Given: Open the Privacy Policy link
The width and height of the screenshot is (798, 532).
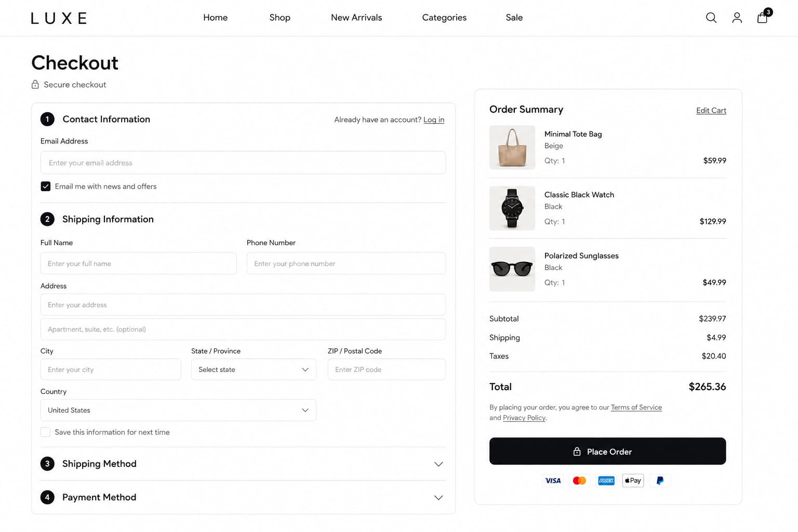Looking at the screenshot, I should click(x=524, y=418).
